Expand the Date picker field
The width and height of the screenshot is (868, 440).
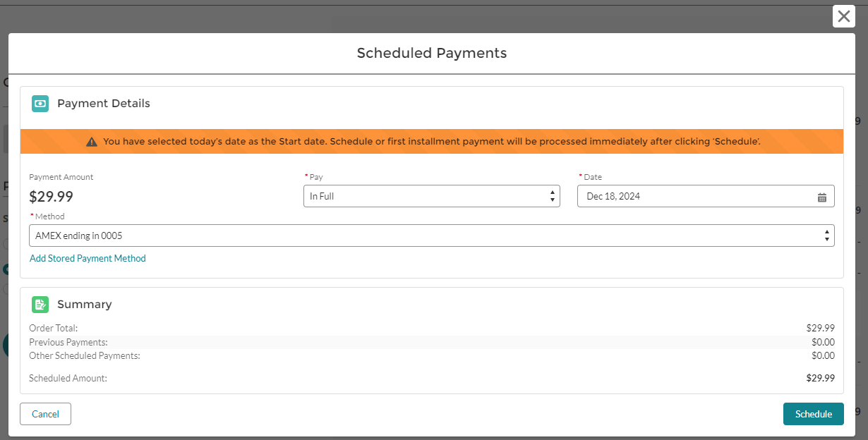tap(706, 196)
